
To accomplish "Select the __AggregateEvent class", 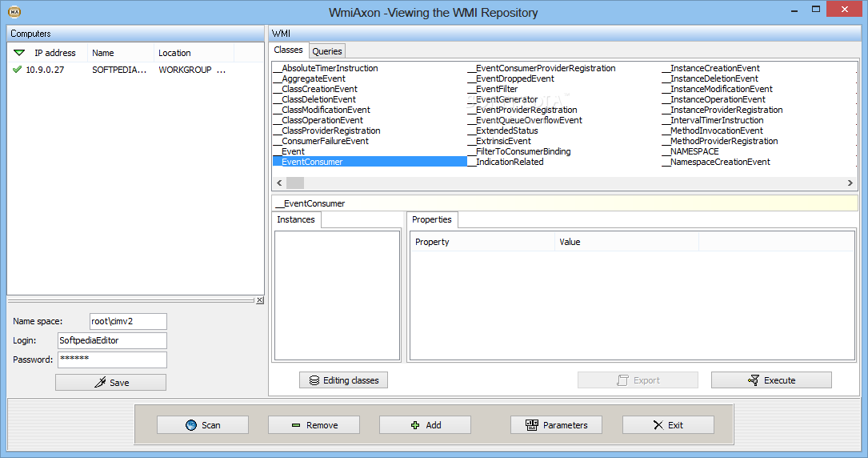I will [x=310, y=78].
